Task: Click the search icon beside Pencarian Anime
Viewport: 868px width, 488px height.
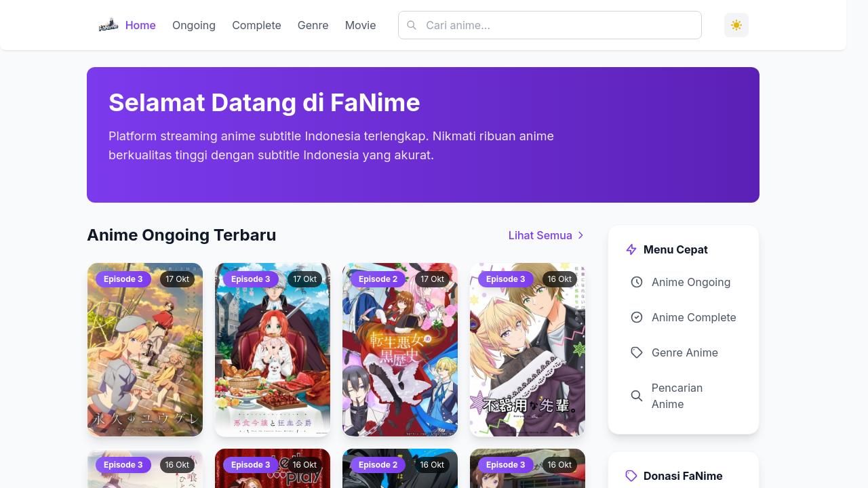Action: pos(636,396)
